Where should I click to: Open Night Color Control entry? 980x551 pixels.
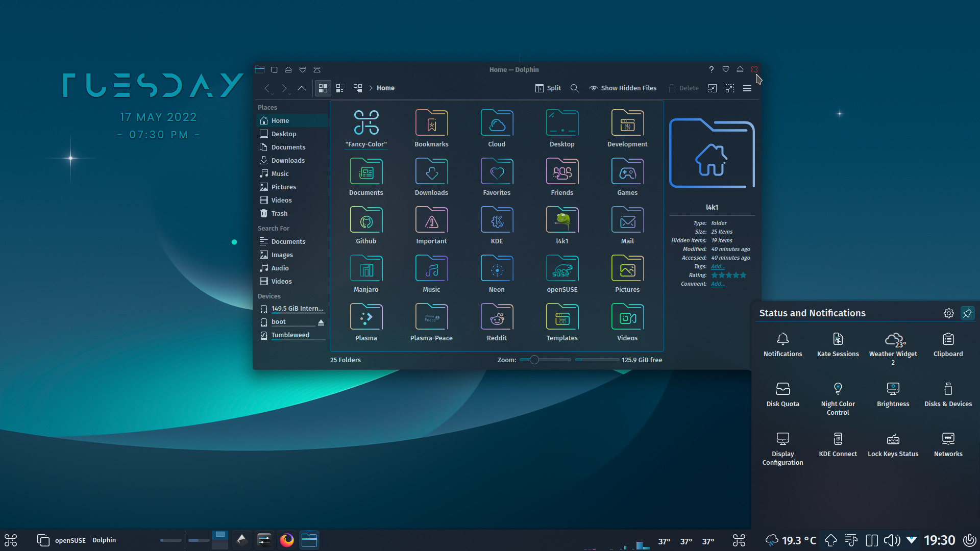click(838, 399)
